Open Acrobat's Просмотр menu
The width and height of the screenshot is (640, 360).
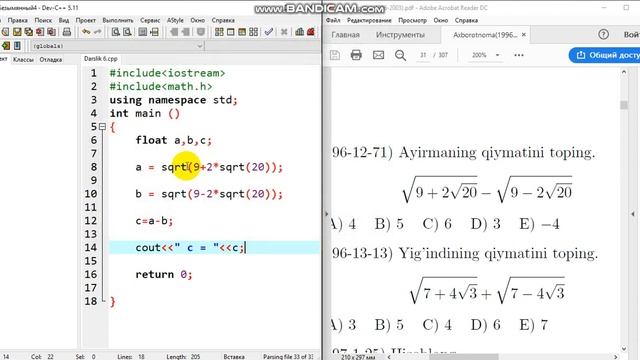point(412,20)
